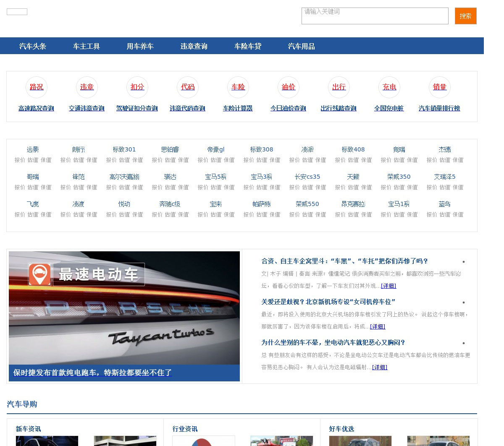Select the 朗行 car model
Viewport: 504px width, 446px height.
tap(79, 149)
